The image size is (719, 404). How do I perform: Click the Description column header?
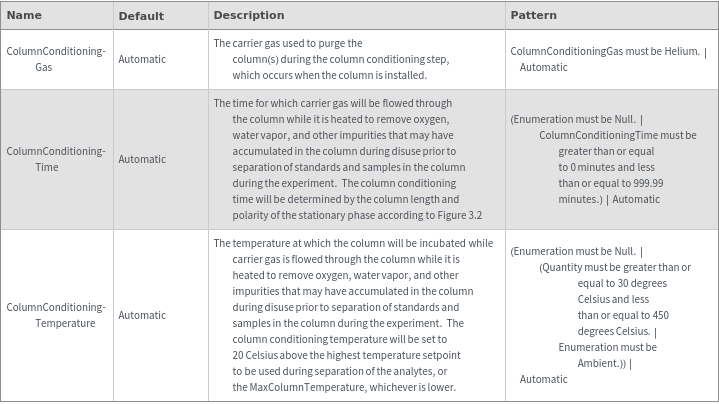[x=248, y=16]
